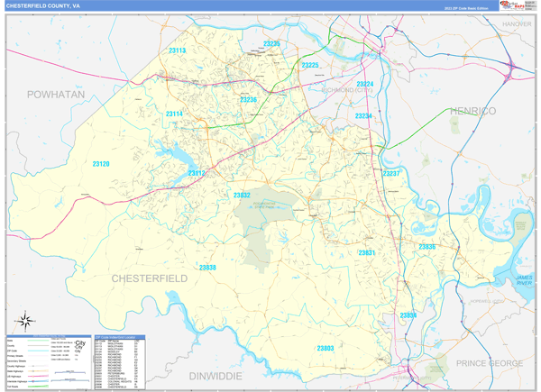The image size is (541, 392).
Task: Click ZIP code 23836 label
Action: coord(426,247)
